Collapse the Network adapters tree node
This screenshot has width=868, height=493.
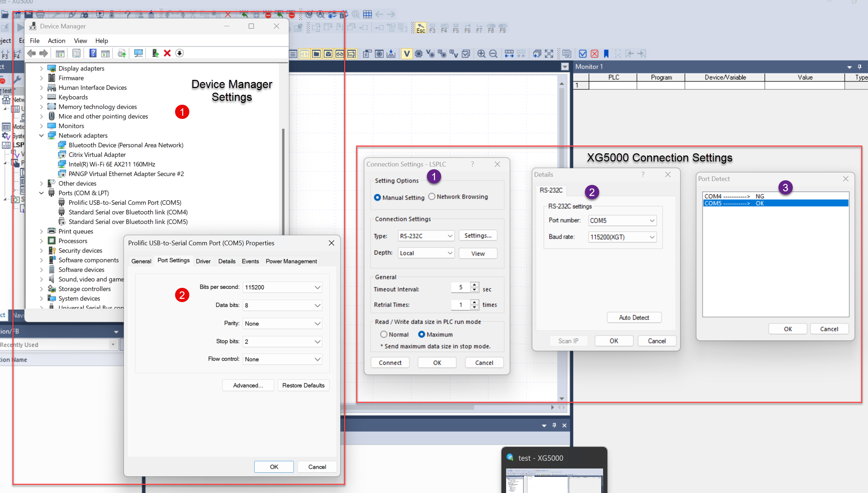tap(42, 136)
